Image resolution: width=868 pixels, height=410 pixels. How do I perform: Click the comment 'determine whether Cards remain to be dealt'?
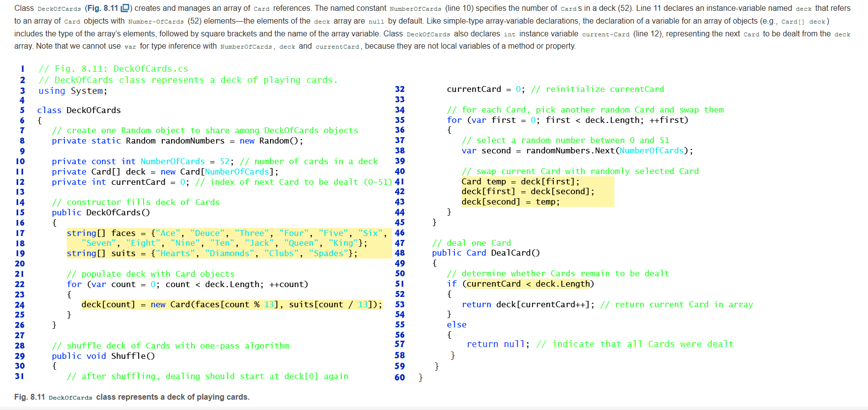tap(558, 273)
